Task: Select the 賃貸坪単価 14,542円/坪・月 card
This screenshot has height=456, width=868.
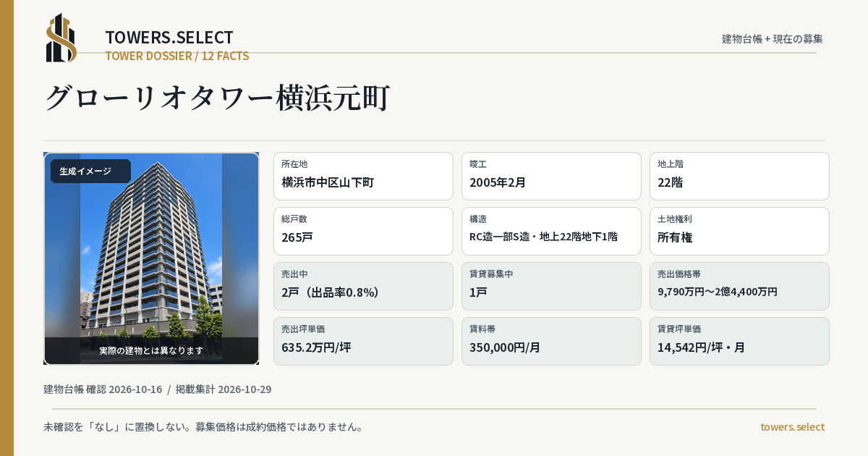Action: (x=739, y=341)
